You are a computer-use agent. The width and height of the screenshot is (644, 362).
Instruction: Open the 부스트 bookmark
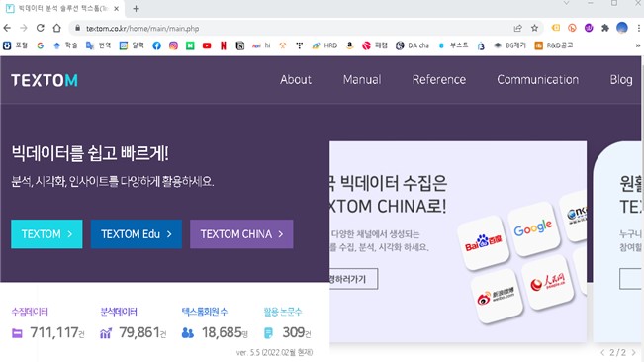coord(453,45)
